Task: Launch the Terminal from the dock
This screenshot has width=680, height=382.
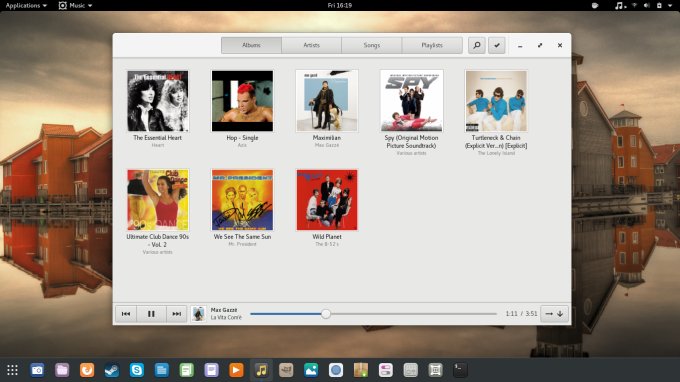Action: coord(460,370)
